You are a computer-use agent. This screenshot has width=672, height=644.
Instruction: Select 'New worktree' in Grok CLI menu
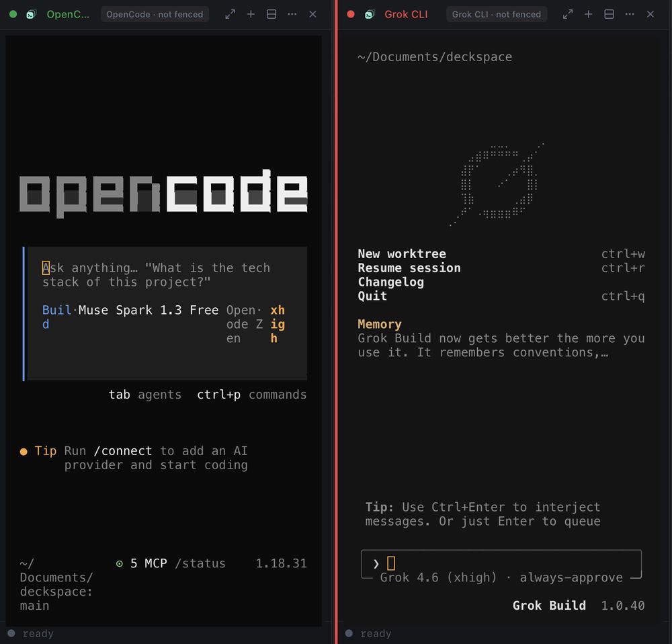(x=402, y=254)
